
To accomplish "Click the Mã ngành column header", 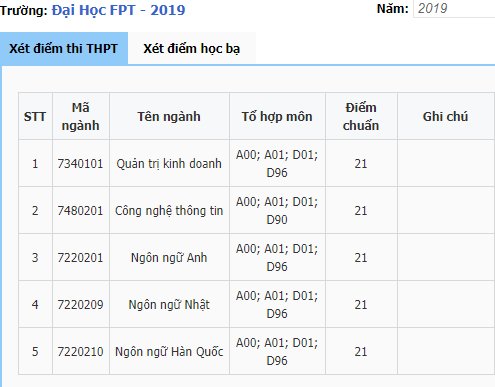I will tap(81, 116).
